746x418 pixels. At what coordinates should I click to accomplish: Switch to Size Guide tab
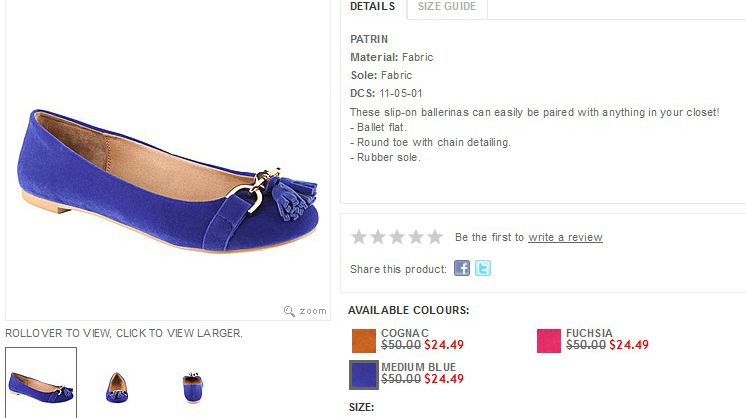coord(446,7)
